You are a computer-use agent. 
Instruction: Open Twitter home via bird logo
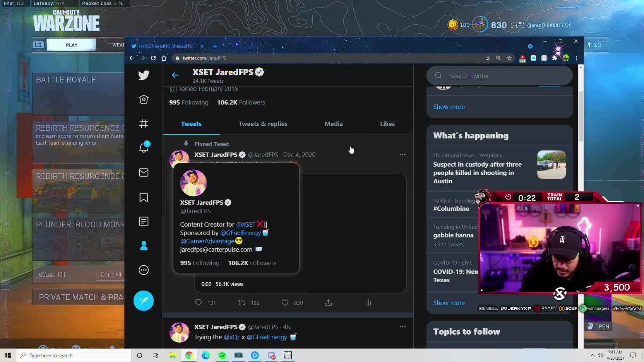(x=144, y=75)
